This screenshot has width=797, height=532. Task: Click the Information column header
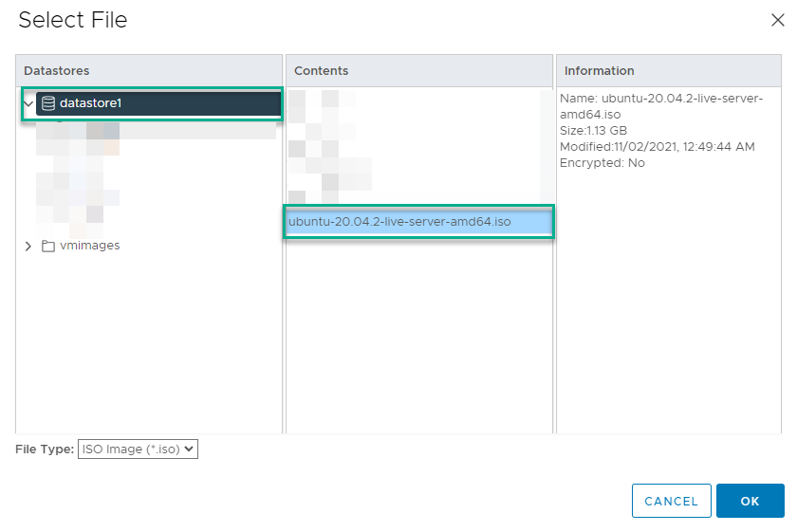(599, 71)
